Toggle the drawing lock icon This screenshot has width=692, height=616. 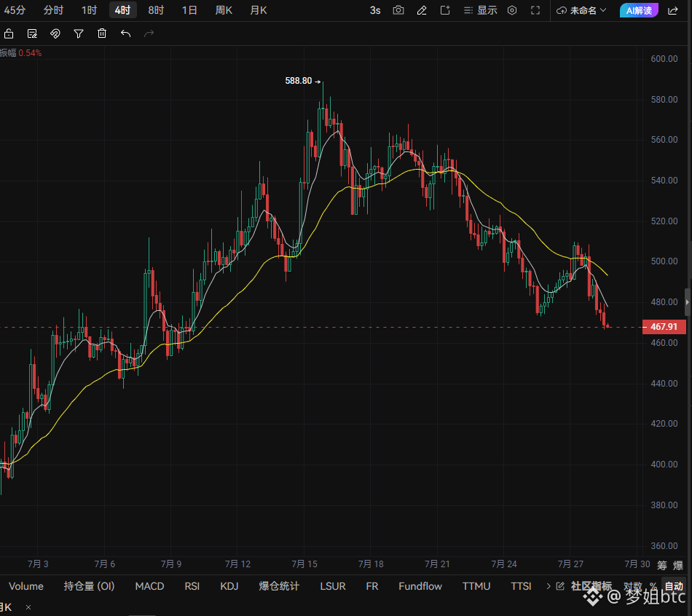click(9, 33)
